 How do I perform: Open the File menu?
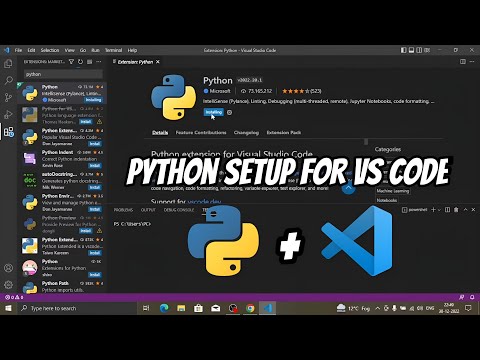[18, 50]
